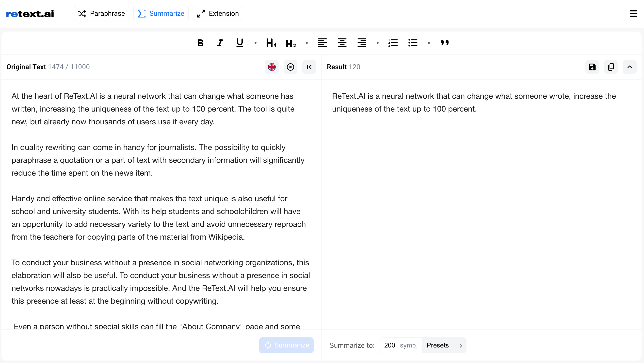Viewport: 644px width, 363px height.
Task: Format text as Heading 2
Action: coord(290,43)
